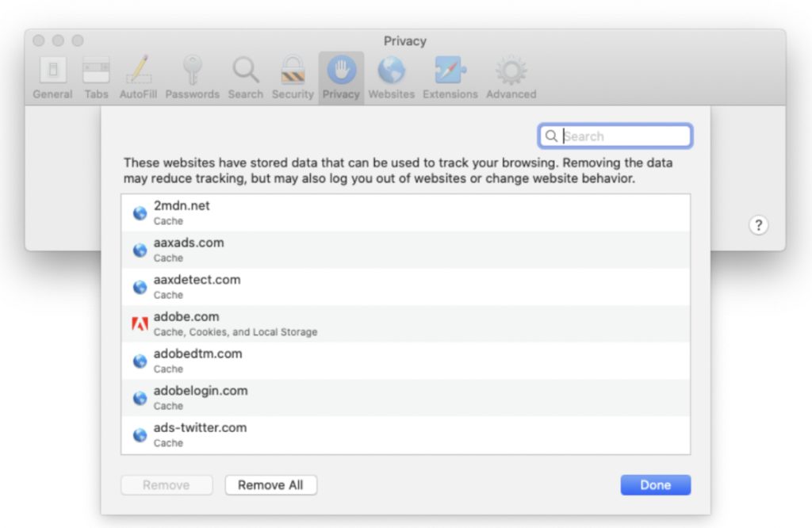Screen dimensions: 812x528
Task: Click the globe icon beside aaxads.com
Action: click(140, 250)
